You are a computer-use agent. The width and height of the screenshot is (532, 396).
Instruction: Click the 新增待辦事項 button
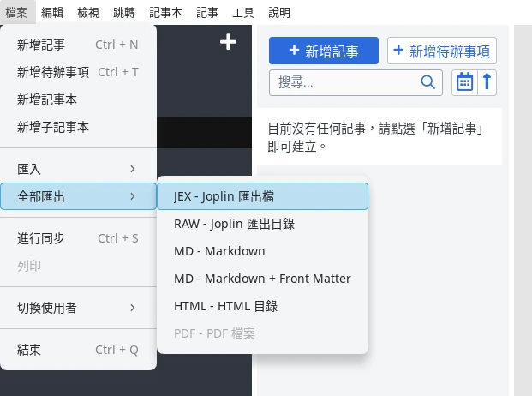pos(441,51)
